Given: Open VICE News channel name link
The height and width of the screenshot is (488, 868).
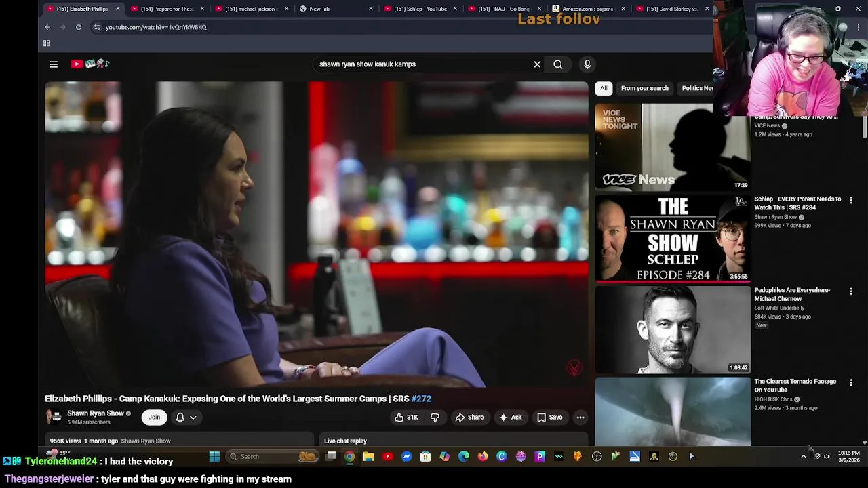Looking at the screenshot, I should 767,125.
